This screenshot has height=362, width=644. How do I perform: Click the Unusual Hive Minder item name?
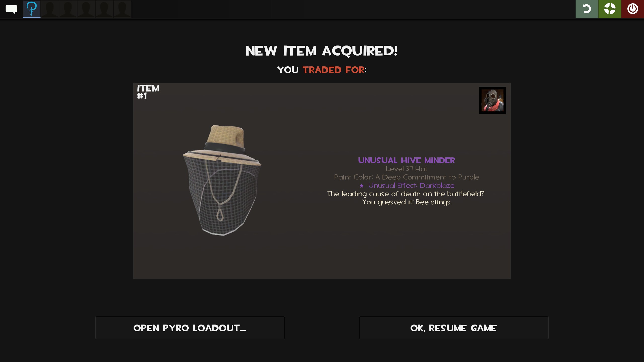407,160
